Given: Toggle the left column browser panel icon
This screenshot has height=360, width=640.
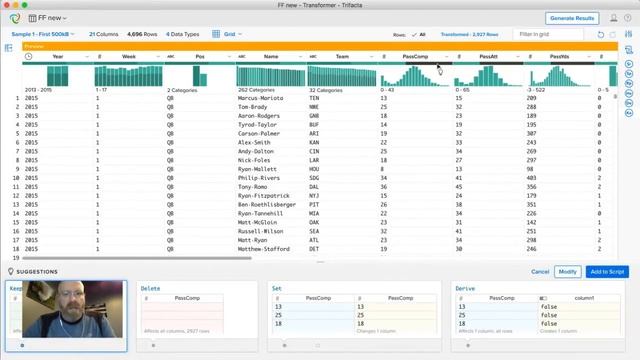Looking at the screenshot, I should click(9, 48).
